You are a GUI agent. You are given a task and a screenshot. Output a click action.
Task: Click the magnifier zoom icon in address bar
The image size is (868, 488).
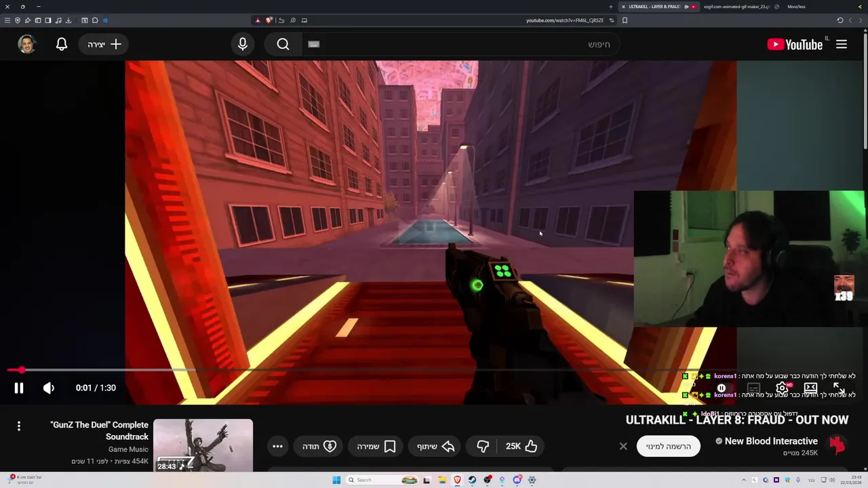tap(293, 20)
